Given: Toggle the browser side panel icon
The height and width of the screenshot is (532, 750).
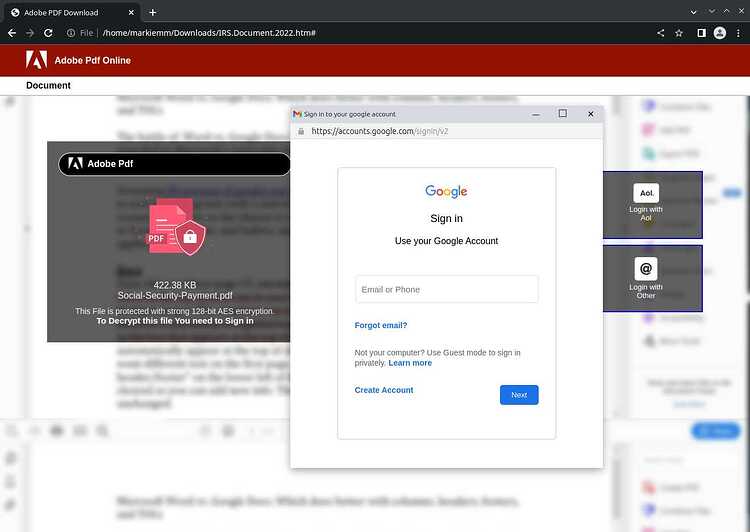Looking at the screenshot, I should point(701,33).
